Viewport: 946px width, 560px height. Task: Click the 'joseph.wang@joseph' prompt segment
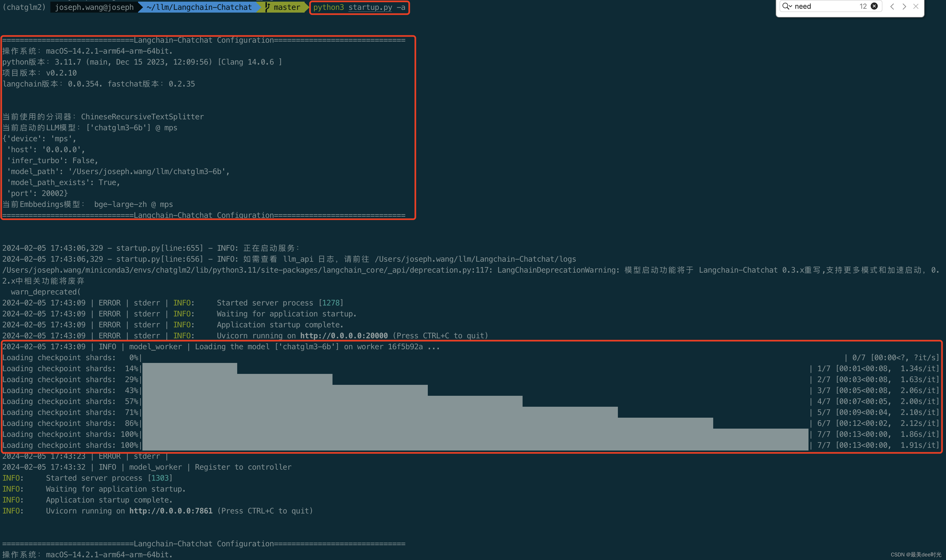[x=94, y=8]
